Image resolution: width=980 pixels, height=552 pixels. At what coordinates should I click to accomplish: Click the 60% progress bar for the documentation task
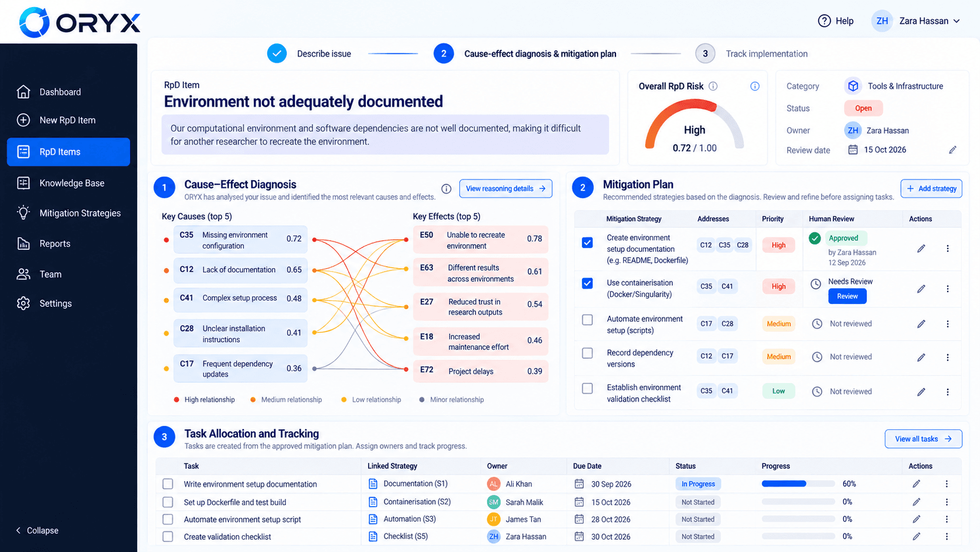pyautogui.click(x=798, y=484)
